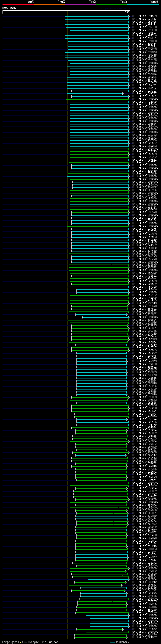Click the orange ~40% identity color segment

[x=49, y=5]
